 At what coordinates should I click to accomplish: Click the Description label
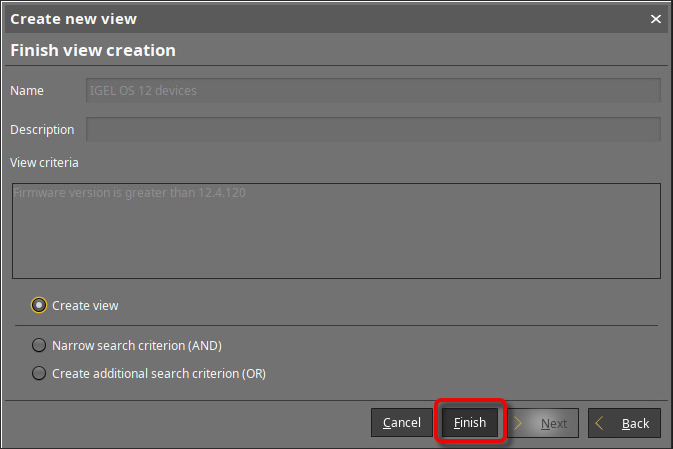[x=42, y=129]
